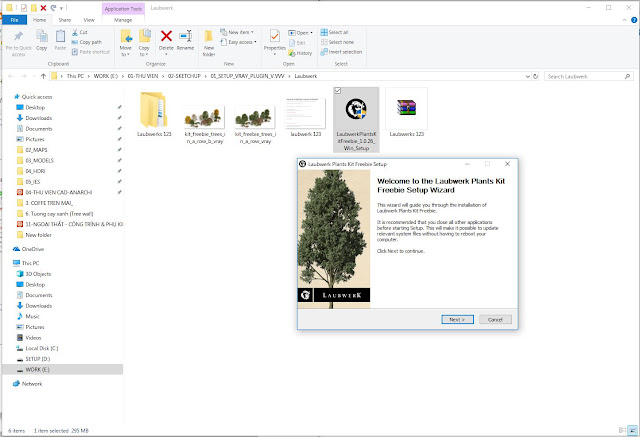
Task: Click the Search Laubwerk field
Action: pyautogui.click(x=588, y=76)
